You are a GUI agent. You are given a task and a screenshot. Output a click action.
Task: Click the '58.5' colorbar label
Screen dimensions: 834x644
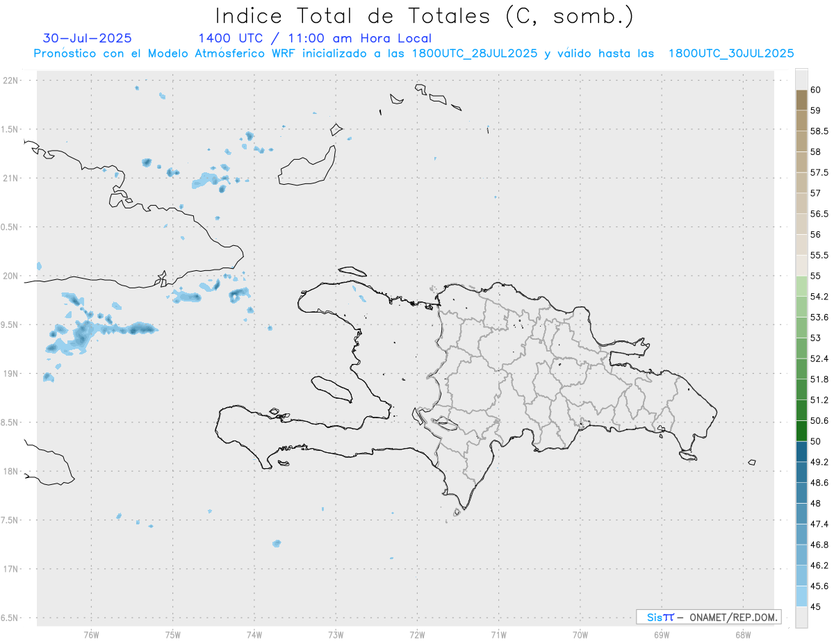(819, 131)
